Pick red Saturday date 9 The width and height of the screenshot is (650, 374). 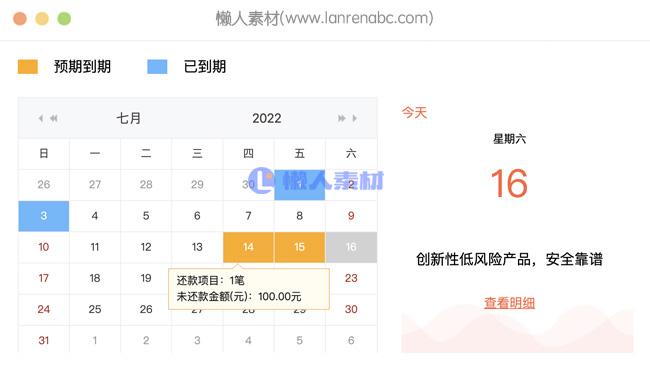tap(351, 216)
